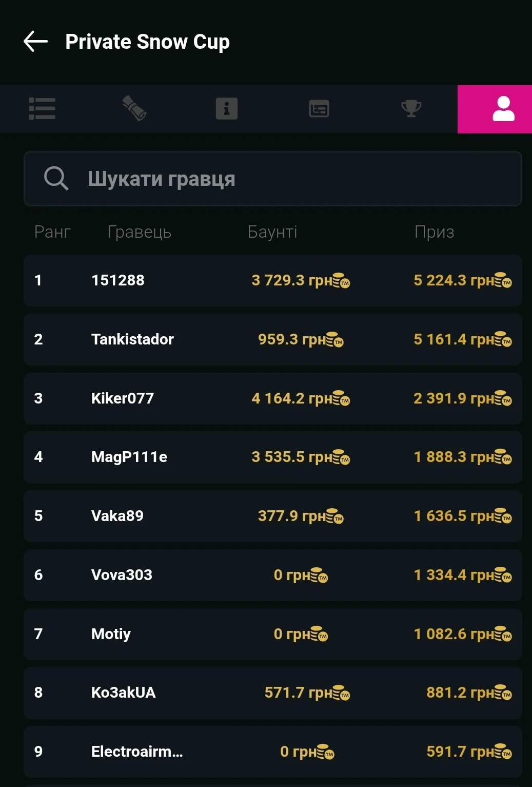Open Vaka89's ranking row
Viewport: 532px width, 787px height.
[x=272, y=516]
